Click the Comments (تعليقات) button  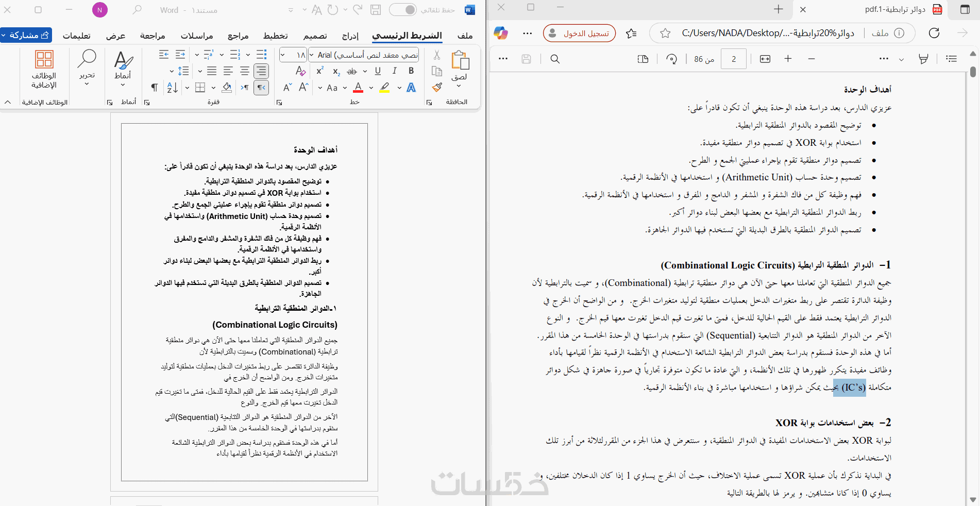pos(77,36)
